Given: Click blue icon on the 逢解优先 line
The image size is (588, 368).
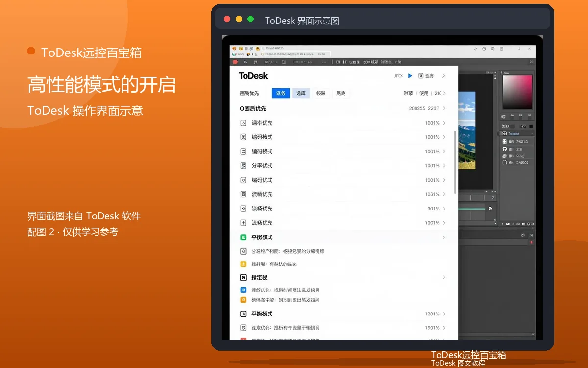Looking at the screenshot, I should (x=243, y=290).
